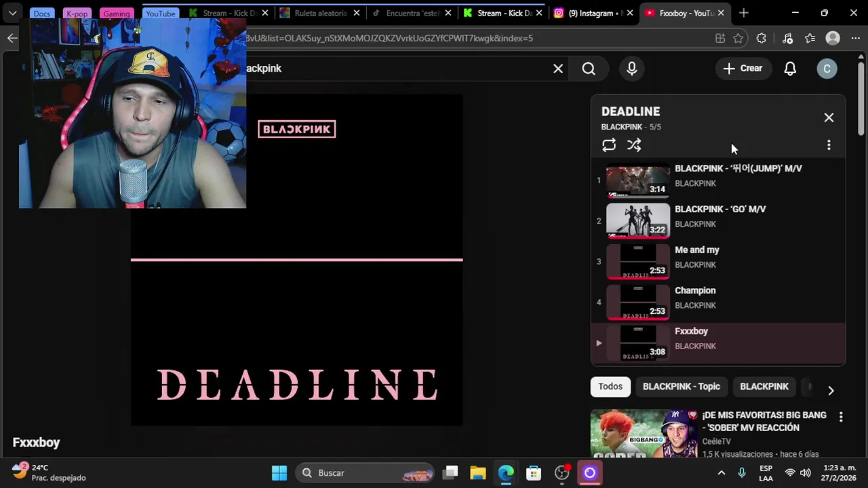Close the Instagram tab
Screen dimensions: 868x488
point(630,13)
